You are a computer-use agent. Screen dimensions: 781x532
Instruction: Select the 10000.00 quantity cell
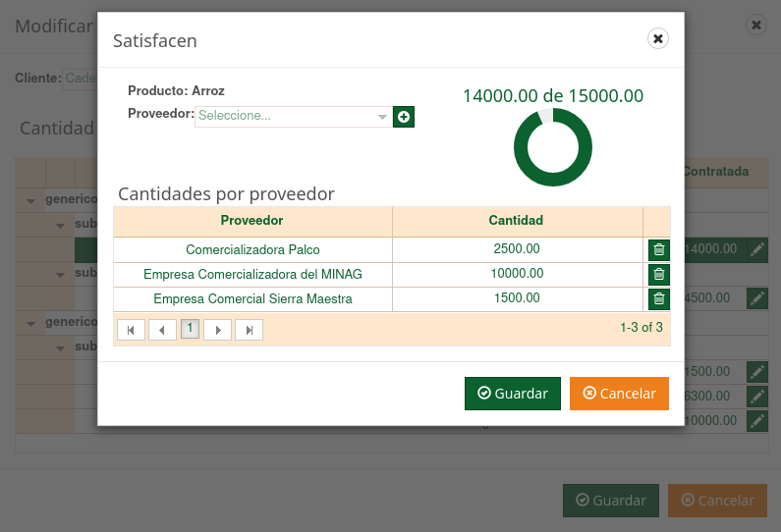click(x=517, y=274)
